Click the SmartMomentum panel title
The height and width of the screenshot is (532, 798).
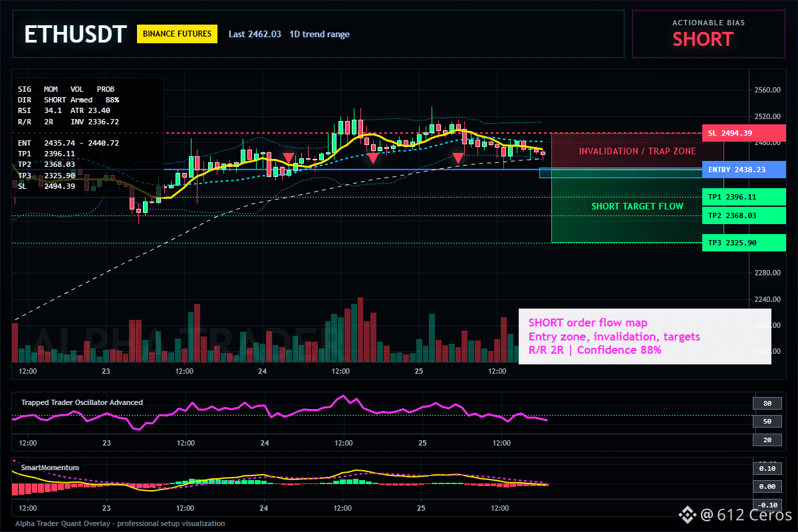click(50, 467)
